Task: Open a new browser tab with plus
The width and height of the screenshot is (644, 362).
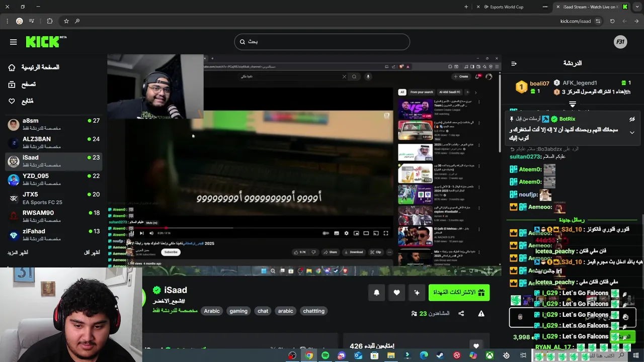Action: tap(466, 7)
